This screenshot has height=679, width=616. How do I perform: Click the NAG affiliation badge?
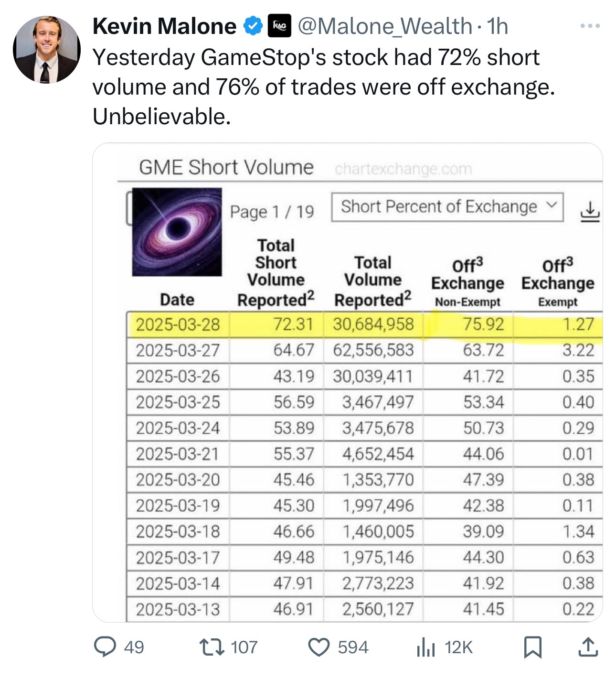coord(279,26)
